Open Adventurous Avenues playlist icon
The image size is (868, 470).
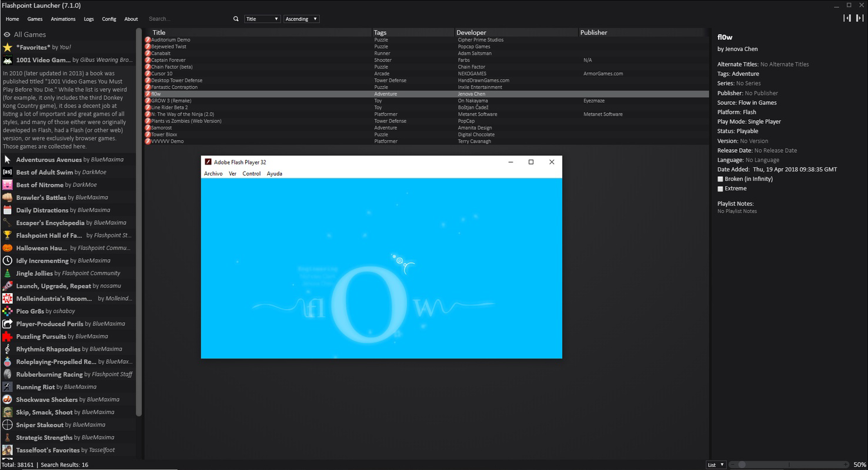tap(7, 160)
